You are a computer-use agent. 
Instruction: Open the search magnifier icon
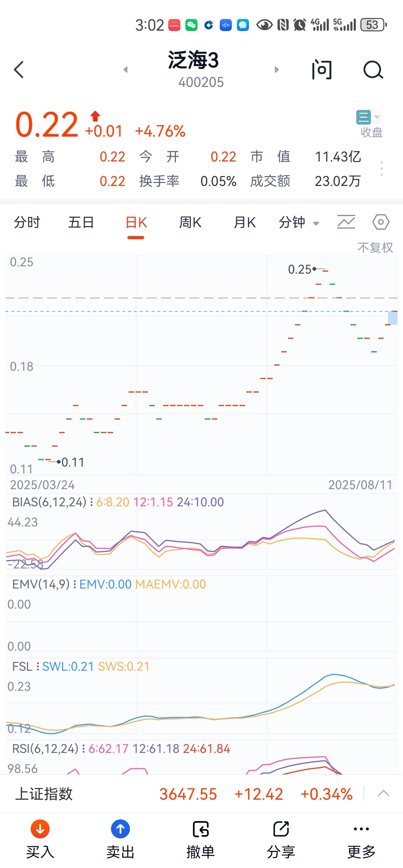(373, 70)
